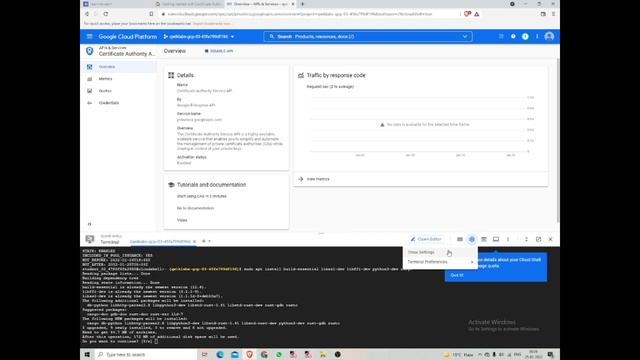Click the Open Editor button
640x360 pixels.
[426, 239]
